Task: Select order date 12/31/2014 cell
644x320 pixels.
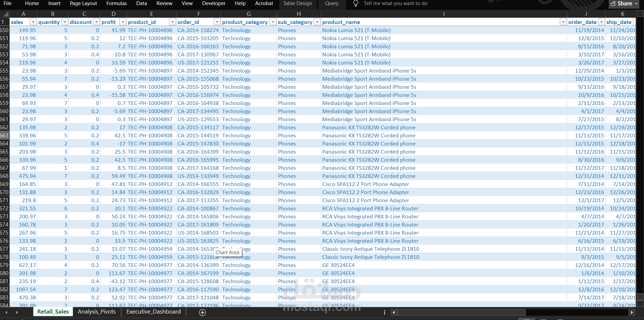Action: 586,176
